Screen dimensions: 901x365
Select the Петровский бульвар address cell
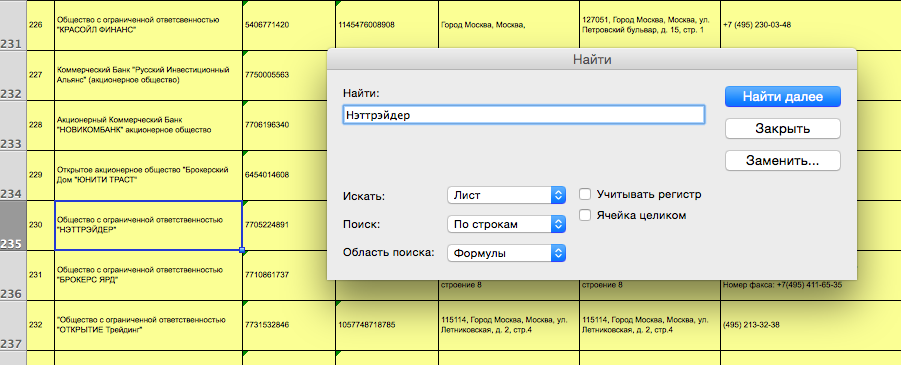(650, 25)
